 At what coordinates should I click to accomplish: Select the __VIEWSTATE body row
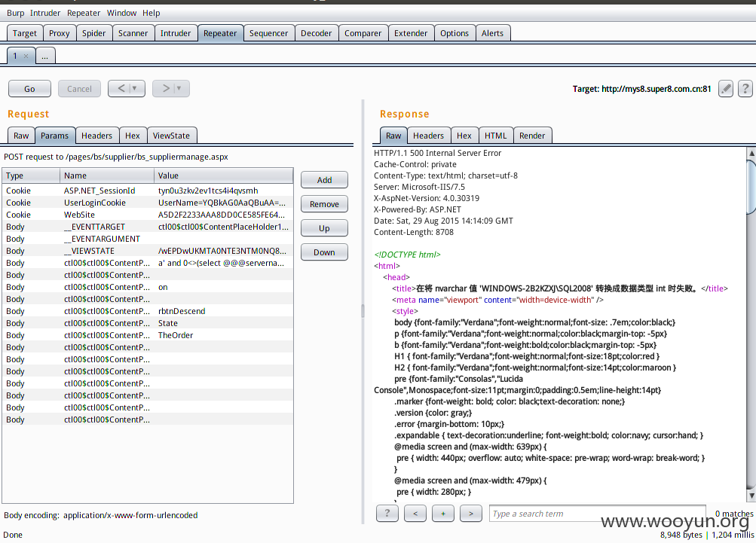click(148, 251)
